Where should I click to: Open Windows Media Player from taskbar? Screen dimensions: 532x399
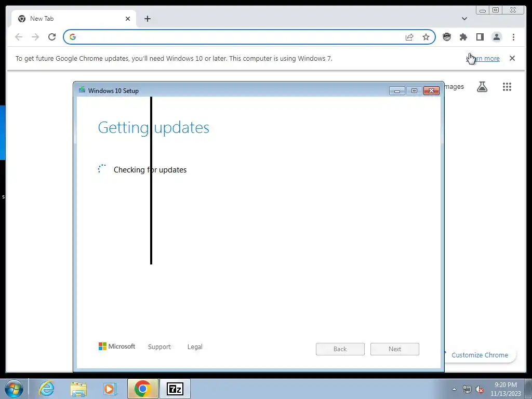click(x=110, y=389)
